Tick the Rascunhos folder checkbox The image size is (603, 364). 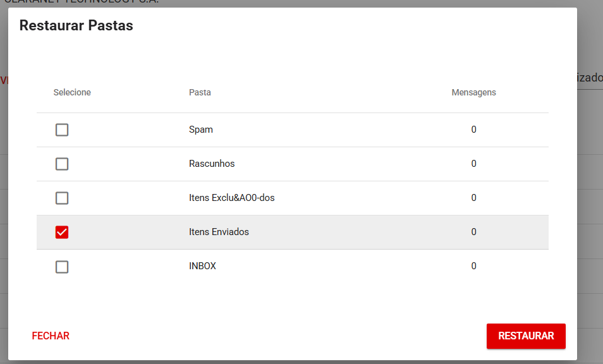62,164
